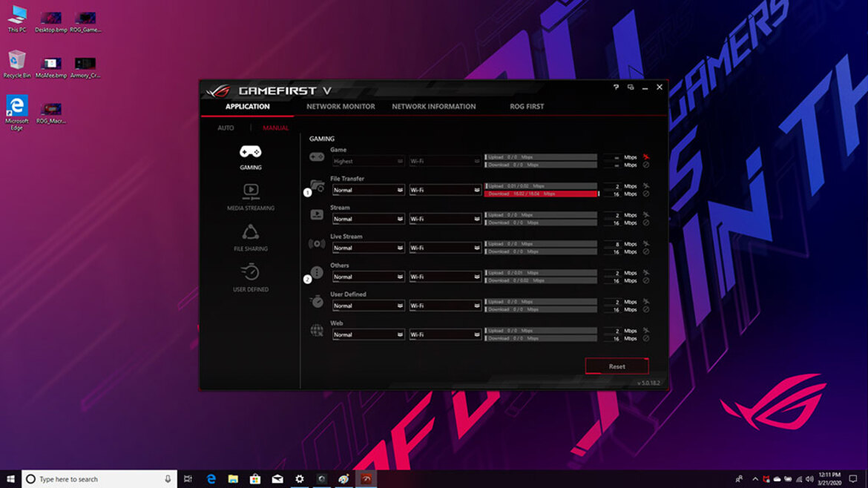Open GameFirst help question mark
This screenshot has width=868, height=488.
pos(616,88)
